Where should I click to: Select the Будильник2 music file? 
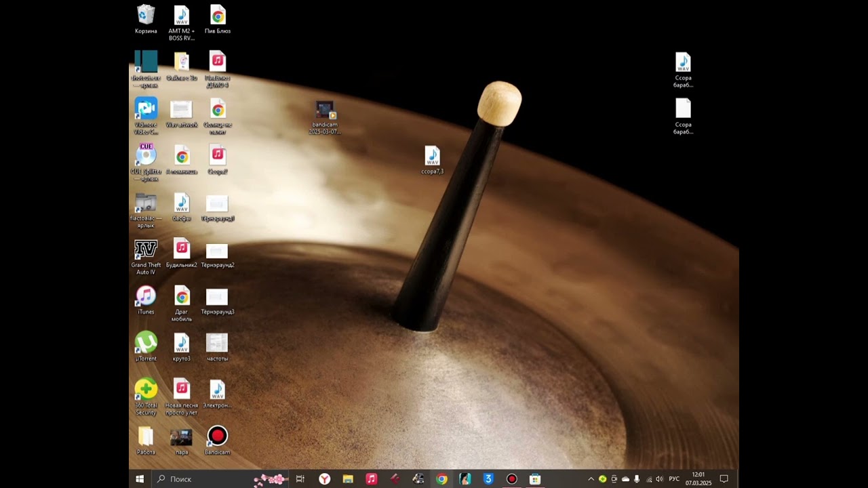coord(182,253)
